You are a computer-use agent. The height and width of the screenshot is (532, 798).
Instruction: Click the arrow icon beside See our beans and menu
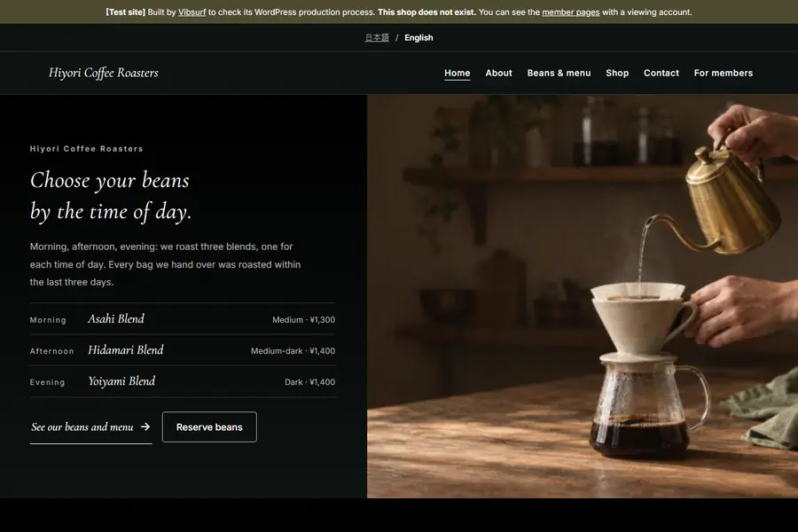coord(145,426)
